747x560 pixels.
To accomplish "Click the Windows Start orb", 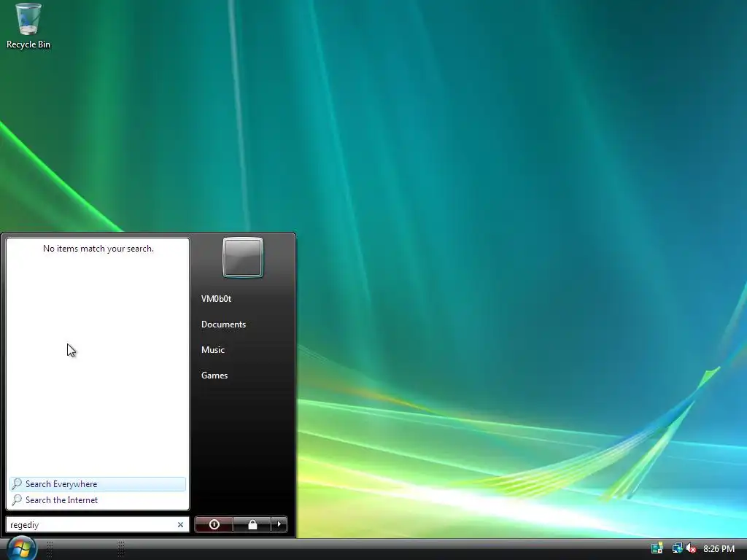I will 21,548.
